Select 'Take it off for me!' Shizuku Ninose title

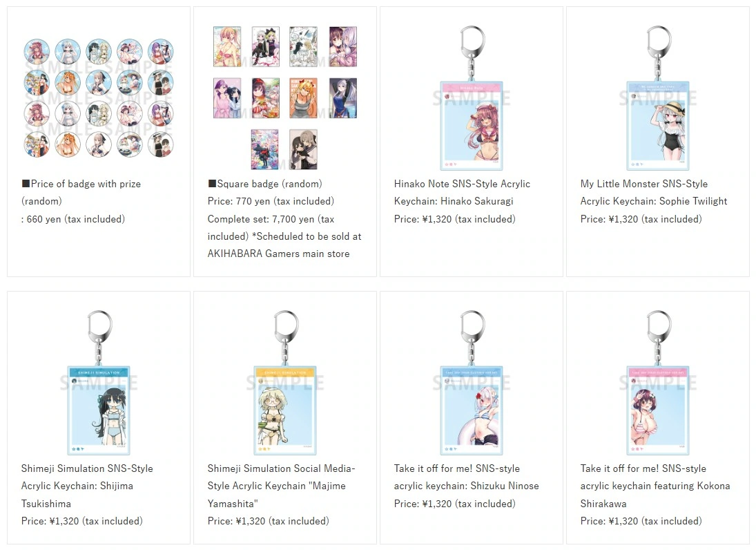(466, 477)
